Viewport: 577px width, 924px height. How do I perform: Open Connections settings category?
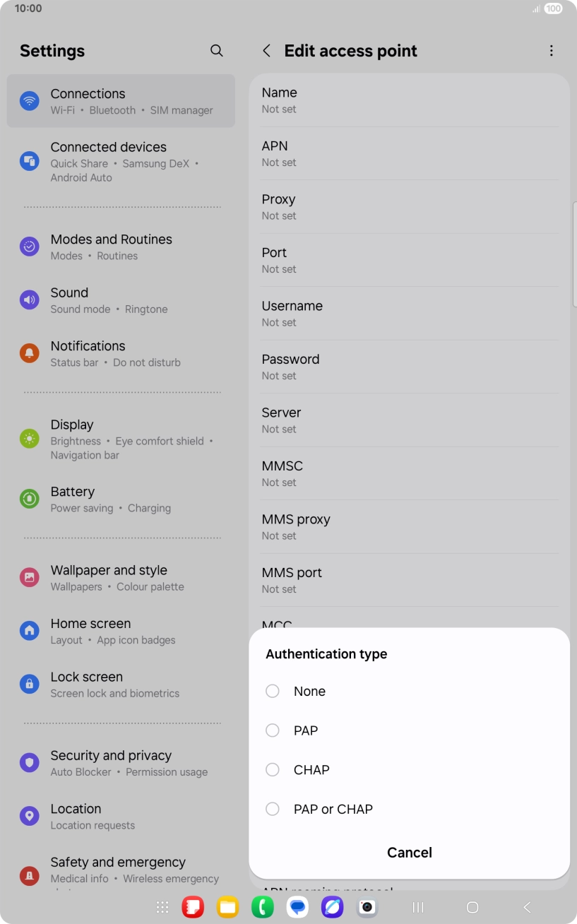121,101
